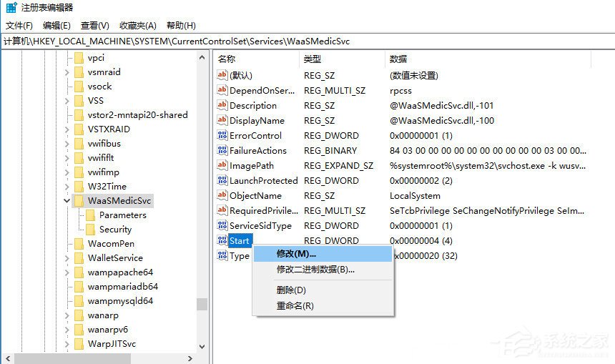Choose 修改二进制数据(B)... in context menu
615x364 pixels.
tap(323, 270)
